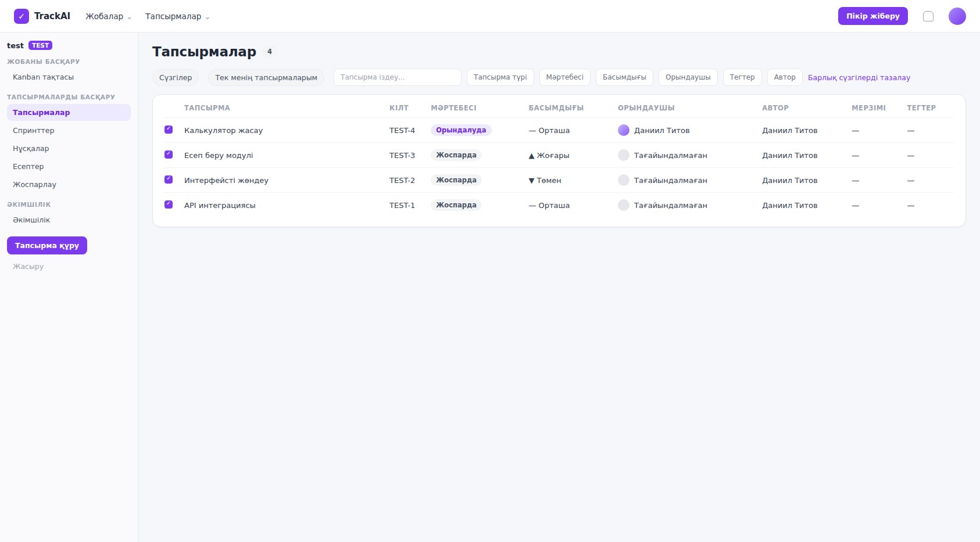Select Есептер in sidebar
This screenshot has width=980, height=542.
[x=69, y=167]
